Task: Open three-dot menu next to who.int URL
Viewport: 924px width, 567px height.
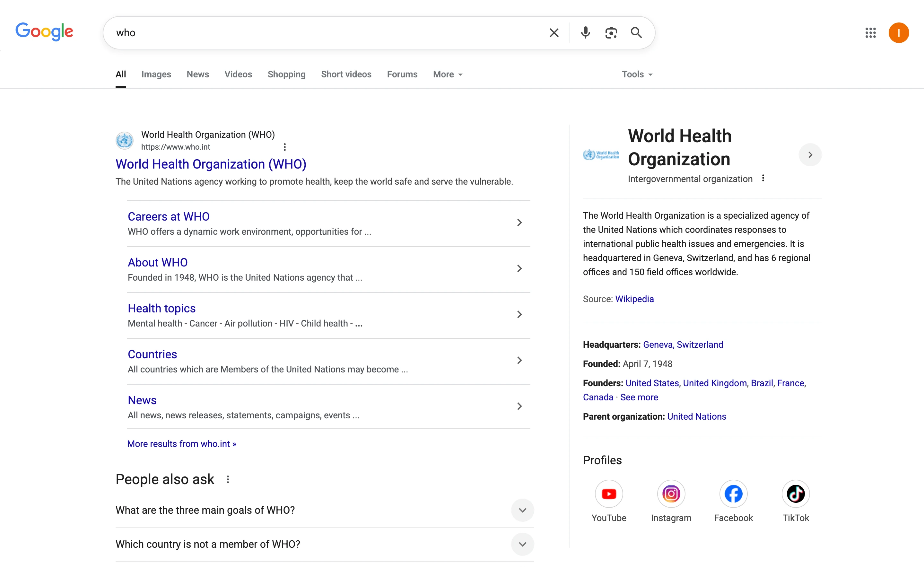Action: 285,147
